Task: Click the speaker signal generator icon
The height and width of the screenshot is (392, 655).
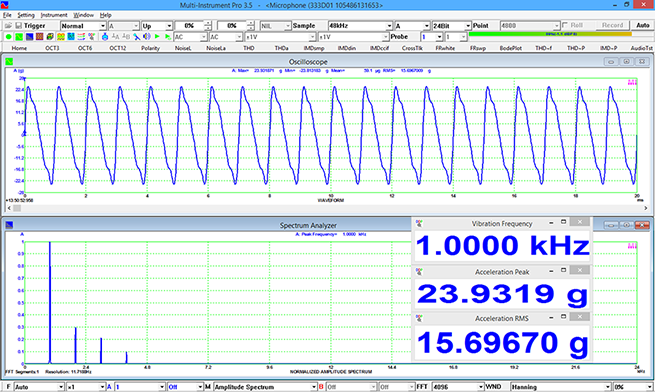Action: [147, 37]
